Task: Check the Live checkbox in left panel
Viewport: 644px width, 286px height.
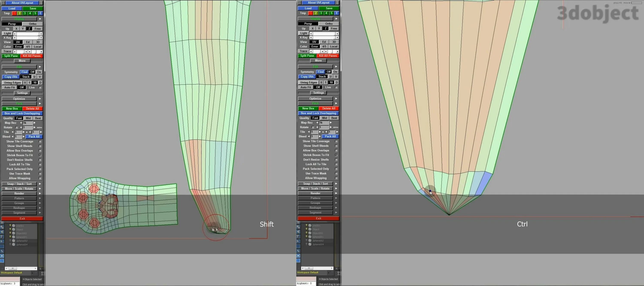Action: (x=40, y=88)
